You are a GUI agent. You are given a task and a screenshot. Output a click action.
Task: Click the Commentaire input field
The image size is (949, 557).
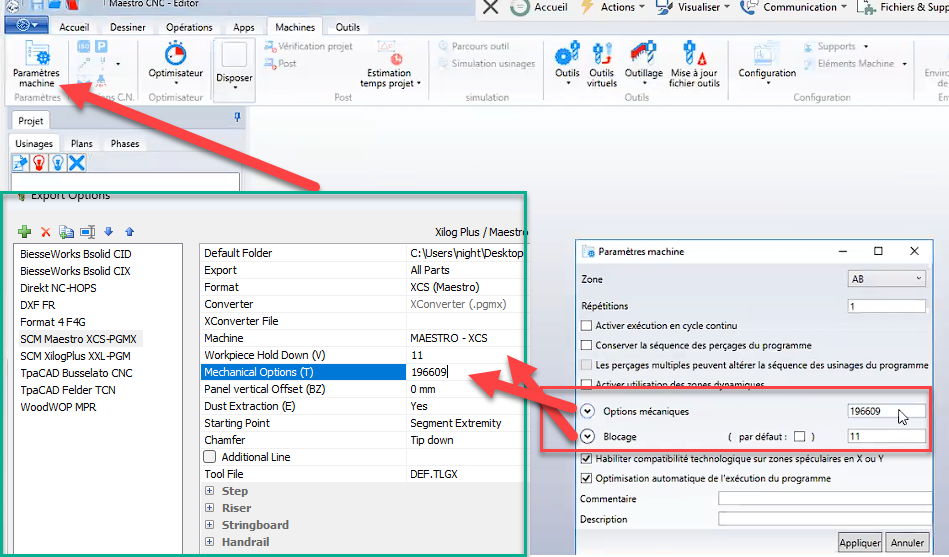[825, 499]
